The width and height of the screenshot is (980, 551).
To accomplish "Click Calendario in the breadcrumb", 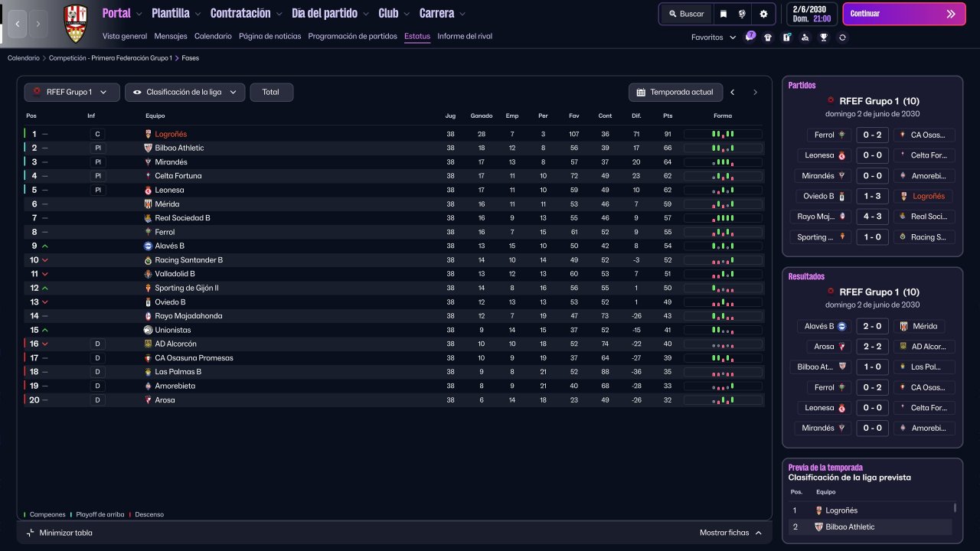I will click(x=24, y=58).
